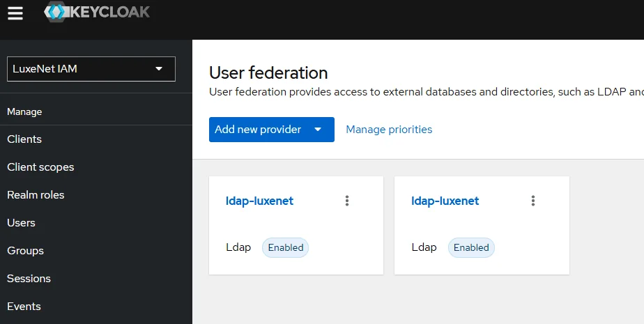
Task: Open the Users page
Action: (x=21, y=223)
